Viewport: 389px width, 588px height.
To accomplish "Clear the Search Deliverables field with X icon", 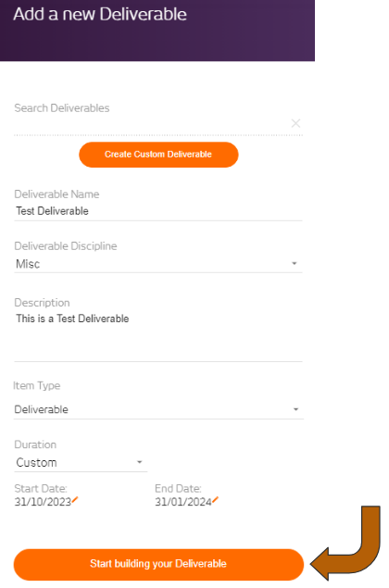I will 295,123.
